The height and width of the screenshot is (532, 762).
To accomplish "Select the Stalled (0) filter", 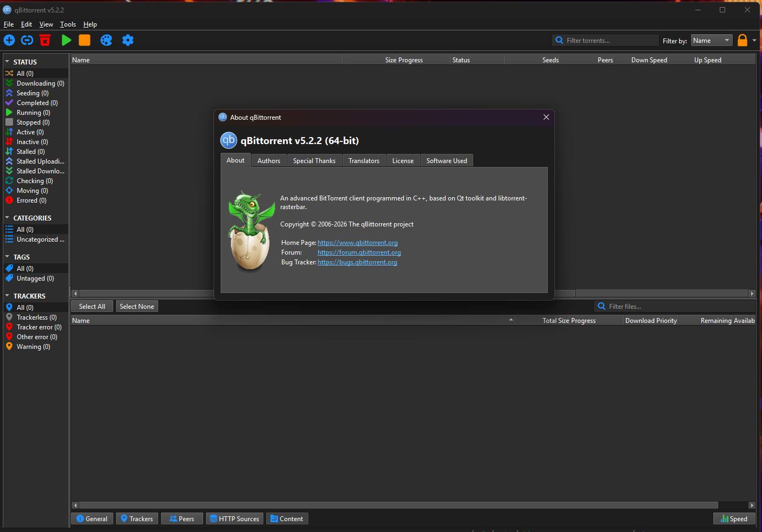I will pyautogui.click(x=36, y=152).
